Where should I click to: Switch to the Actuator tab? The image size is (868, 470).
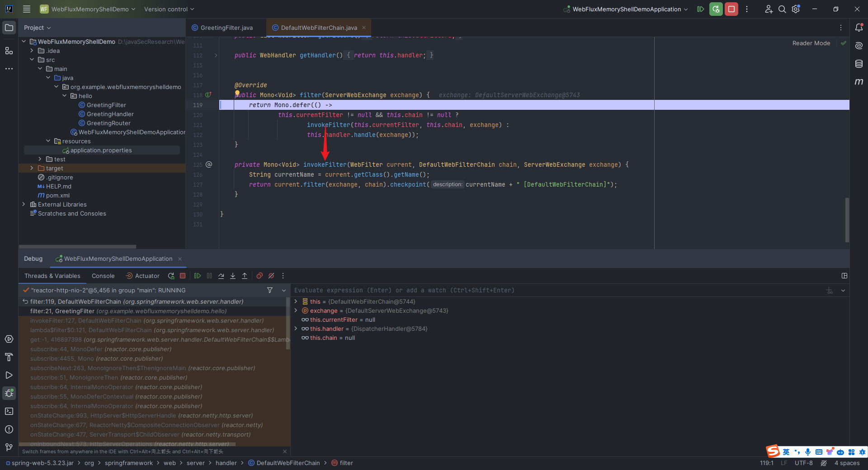click(x=143, y=276)
